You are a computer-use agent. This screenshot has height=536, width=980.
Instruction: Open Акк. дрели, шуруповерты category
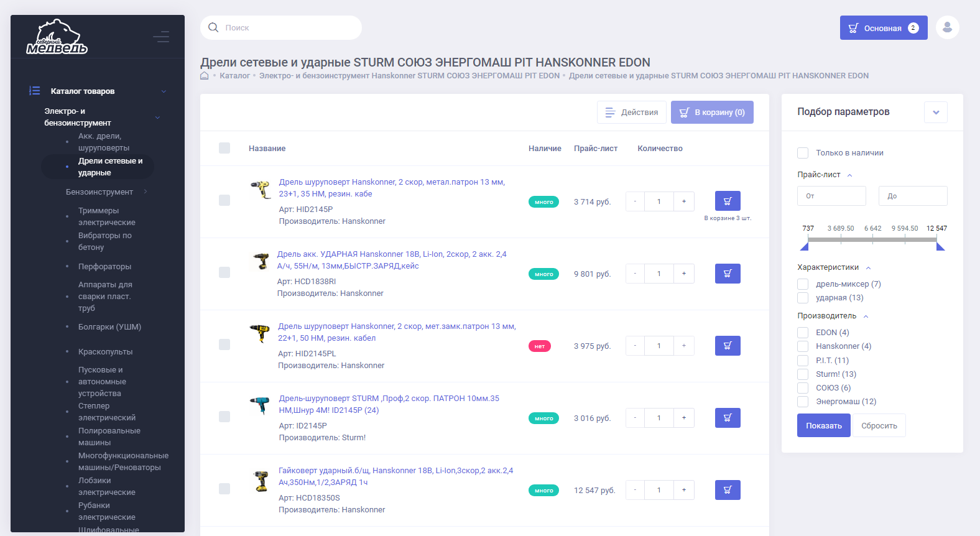click(x=104, y=142)
